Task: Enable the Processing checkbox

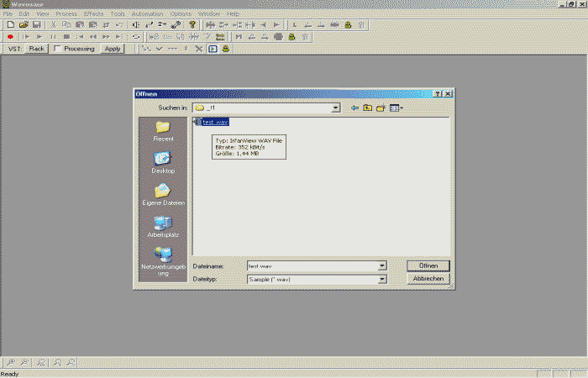Action: 56,49
